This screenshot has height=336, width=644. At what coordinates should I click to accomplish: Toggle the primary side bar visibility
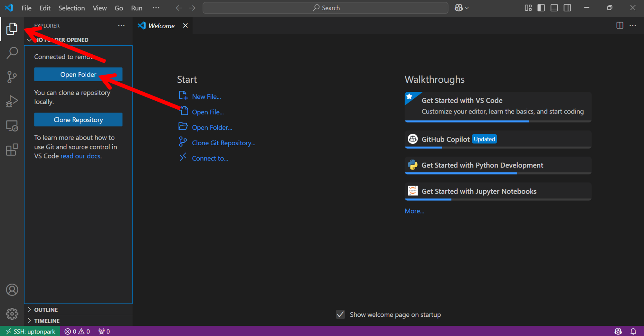(x=541, y=8)
